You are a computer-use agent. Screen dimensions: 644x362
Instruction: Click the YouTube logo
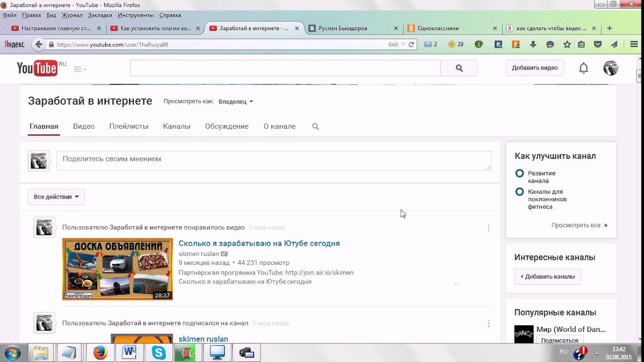[x=37, y=68]
